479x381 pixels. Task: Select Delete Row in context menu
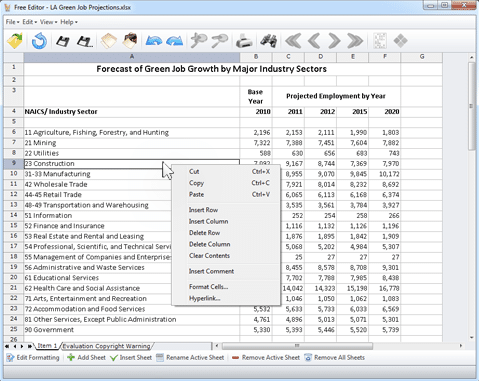point(227,233)
